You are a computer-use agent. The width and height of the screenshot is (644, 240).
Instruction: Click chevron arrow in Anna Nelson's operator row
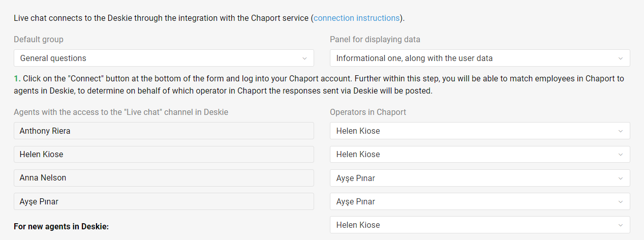(x=620, y=178)
